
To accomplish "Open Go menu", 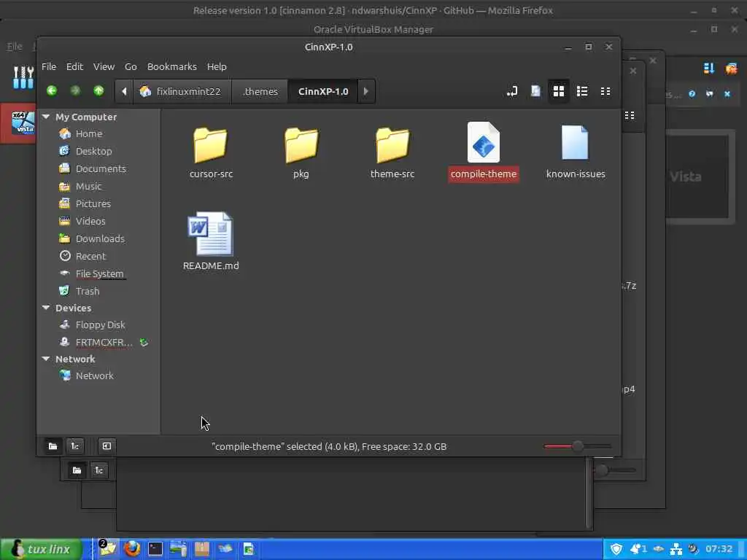I will 131,66.
